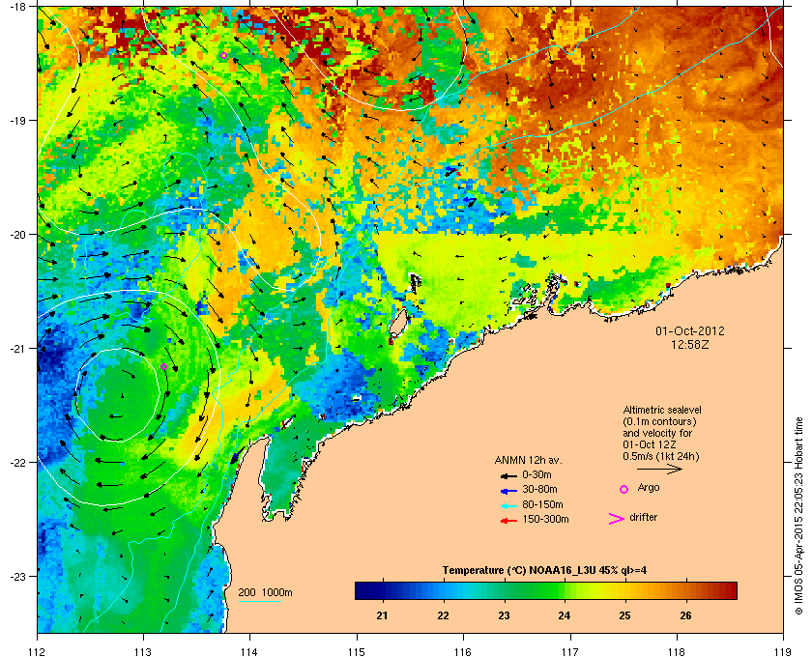Click the 30-80m depth label
Viewport: 812px width, 657px height.
coord(539,489)
